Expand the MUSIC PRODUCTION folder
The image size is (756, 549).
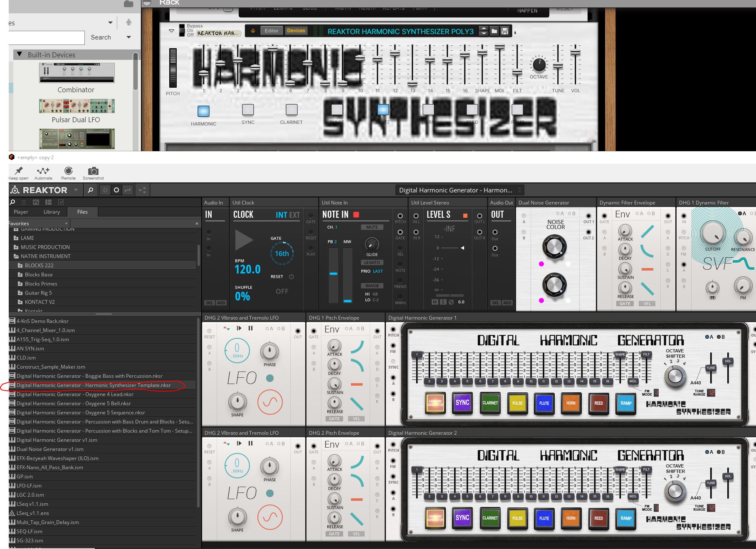pyautogui.click(x=16, y=247)
